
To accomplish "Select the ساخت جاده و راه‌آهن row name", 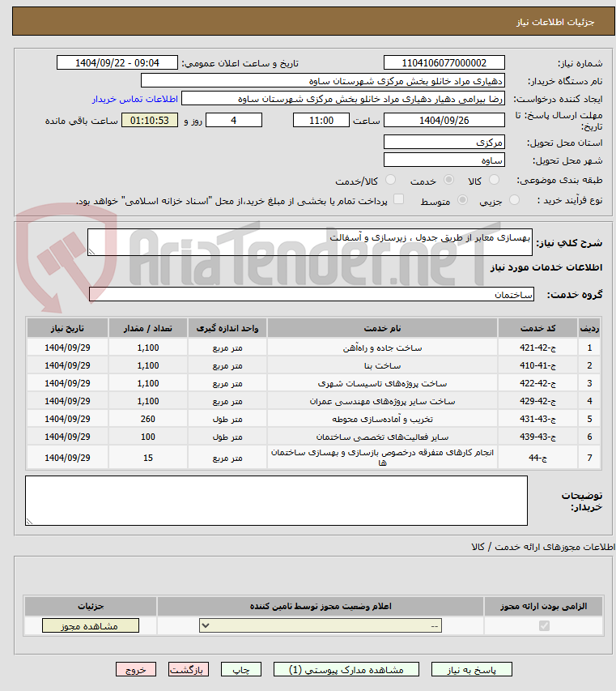I will (x=382, y=348).
